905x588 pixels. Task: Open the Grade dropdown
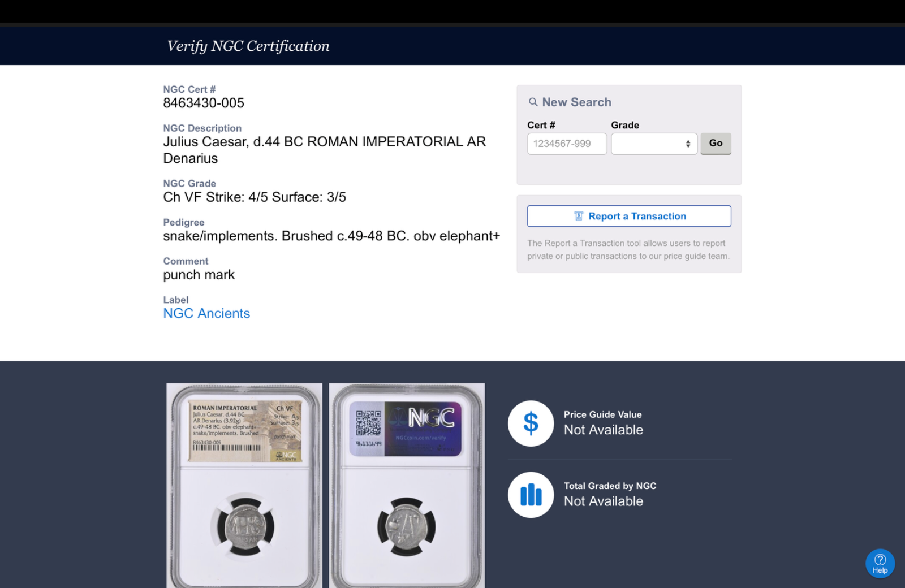click(654, 144)
